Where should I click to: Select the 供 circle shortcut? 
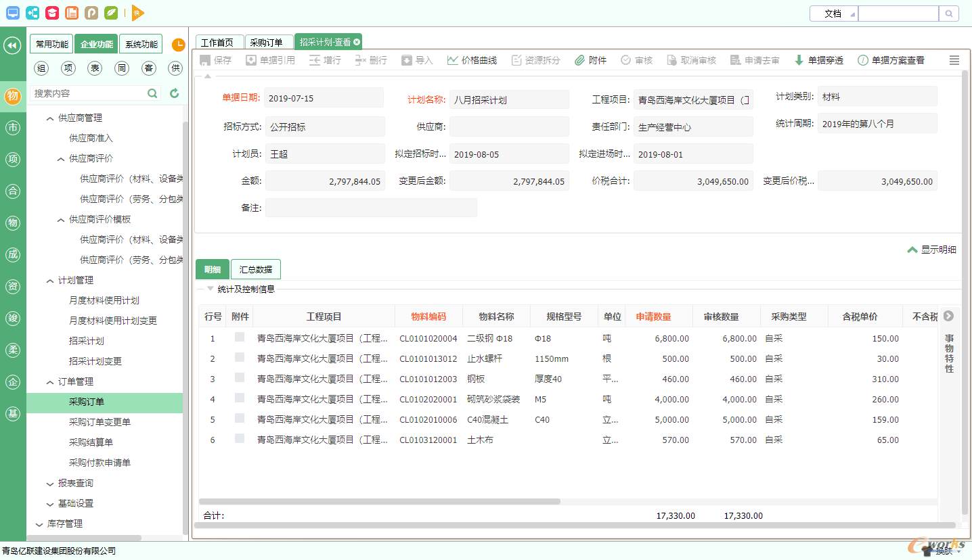tap(175, 68)
